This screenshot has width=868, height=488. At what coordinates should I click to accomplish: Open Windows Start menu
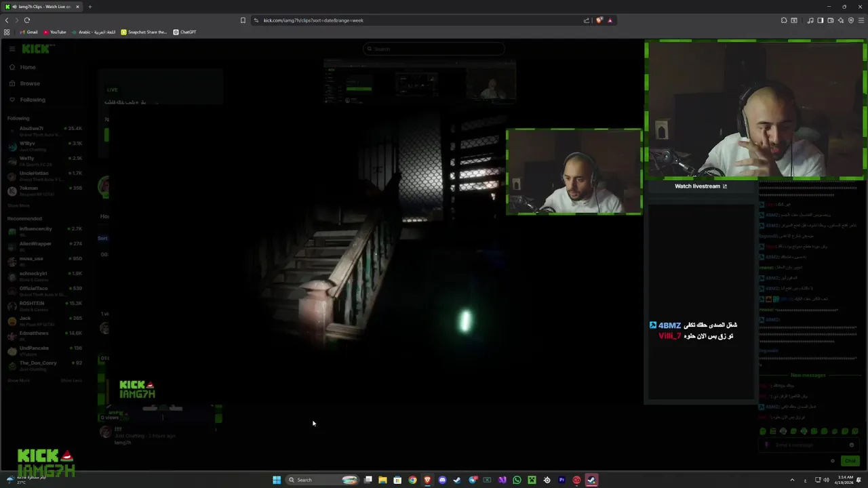click(x=277, y=480)
